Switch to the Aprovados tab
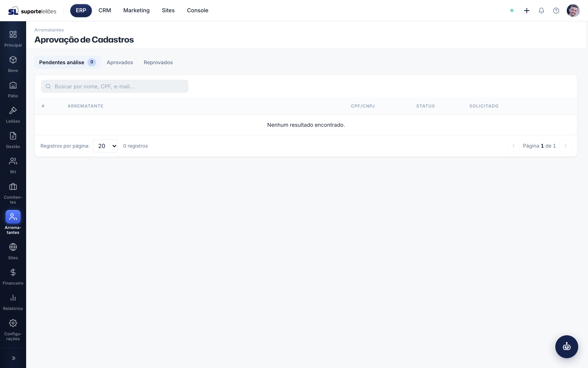 click(x=120, y=62)
